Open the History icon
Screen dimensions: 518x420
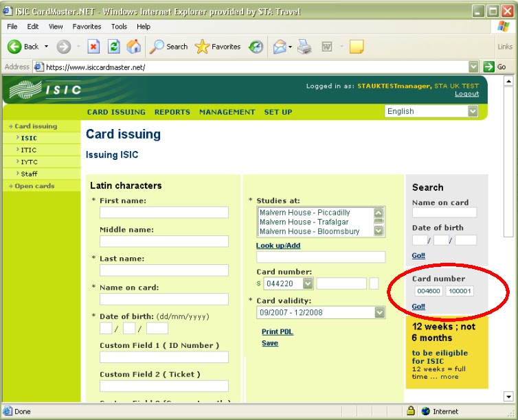click(256, 47)
